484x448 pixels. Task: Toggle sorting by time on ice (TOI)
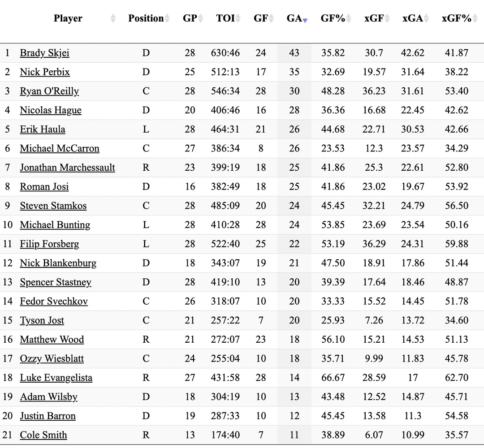[225, 18]
